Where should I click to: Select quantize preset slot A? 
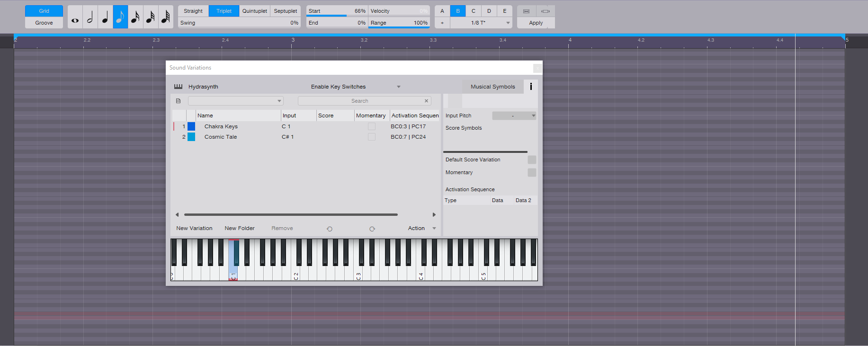[x=442, y=11]
